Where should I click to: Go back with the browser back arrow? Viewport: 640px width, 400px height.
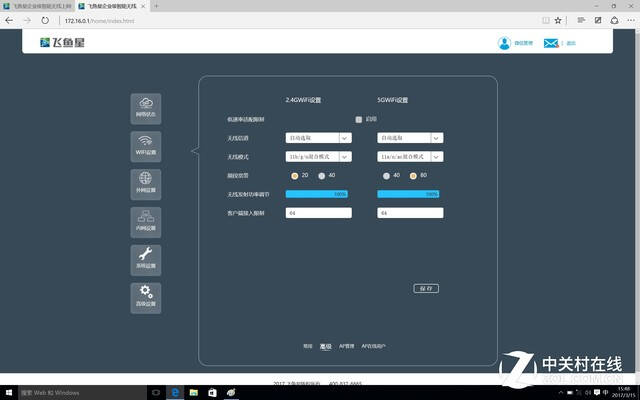pyautogui.click(x=9, y=20)
